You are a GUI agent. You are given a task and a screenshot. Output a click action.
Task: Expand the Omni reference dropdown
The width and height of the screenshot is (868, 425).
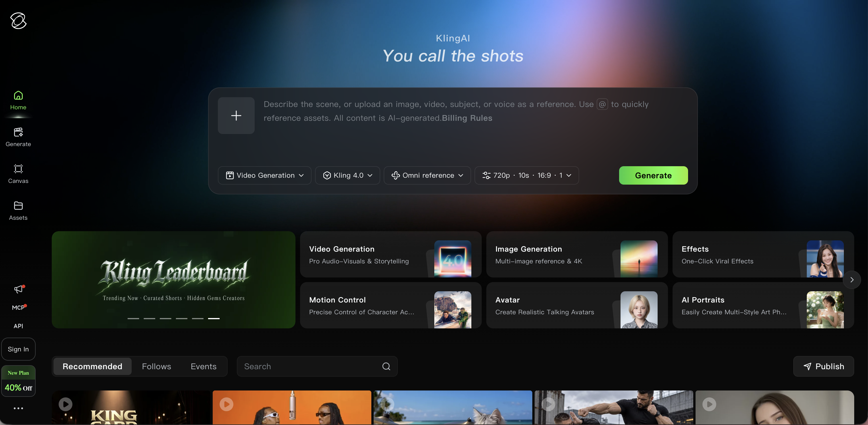(427, 175)
